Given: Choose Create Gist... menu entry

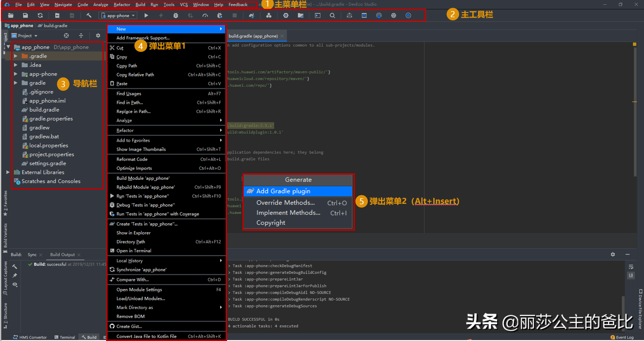Looking at the screenshot, I should click(166, 326).
